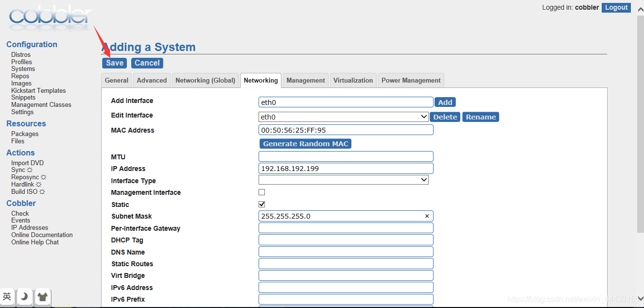Viewport: 644px width, 308px height.
Task: Open the Edit Interface dropdown
Action: pos(344,117)
